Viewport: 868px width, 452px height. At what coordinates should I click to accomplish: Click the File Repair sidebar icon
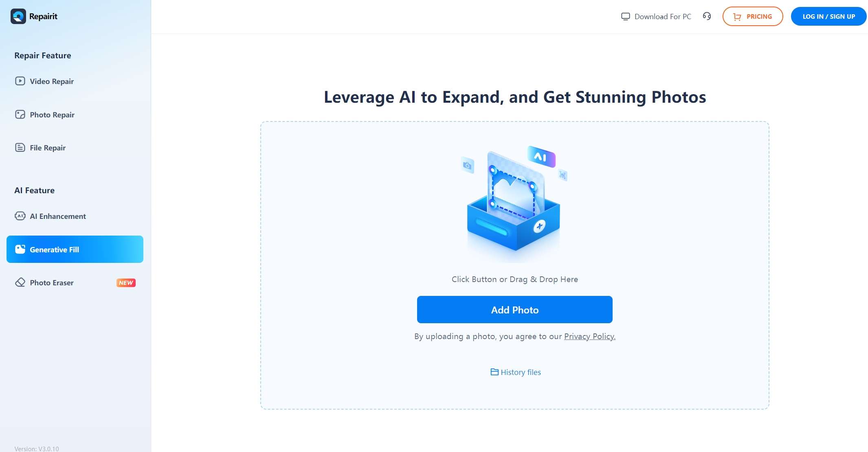tap(20, 147)
